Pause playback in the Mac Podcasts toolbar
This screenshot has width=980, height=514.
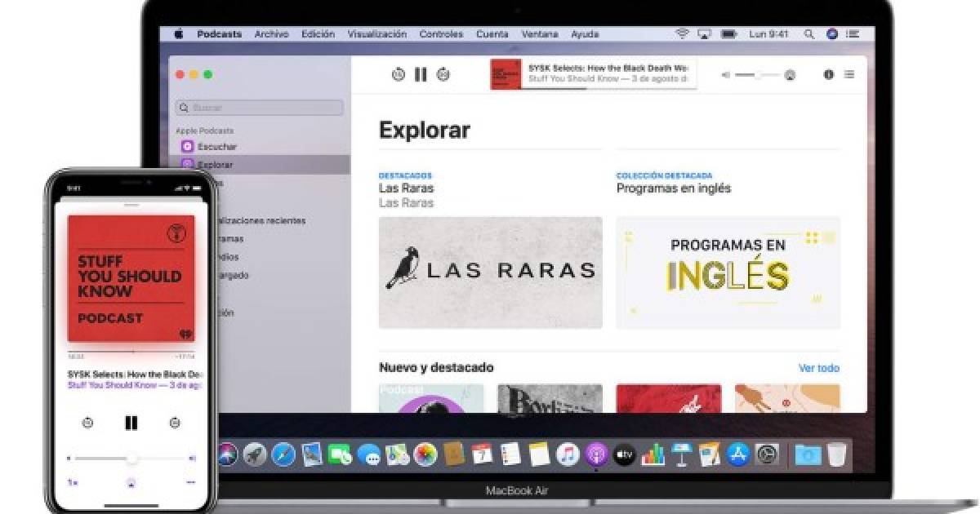coord(421,74)
